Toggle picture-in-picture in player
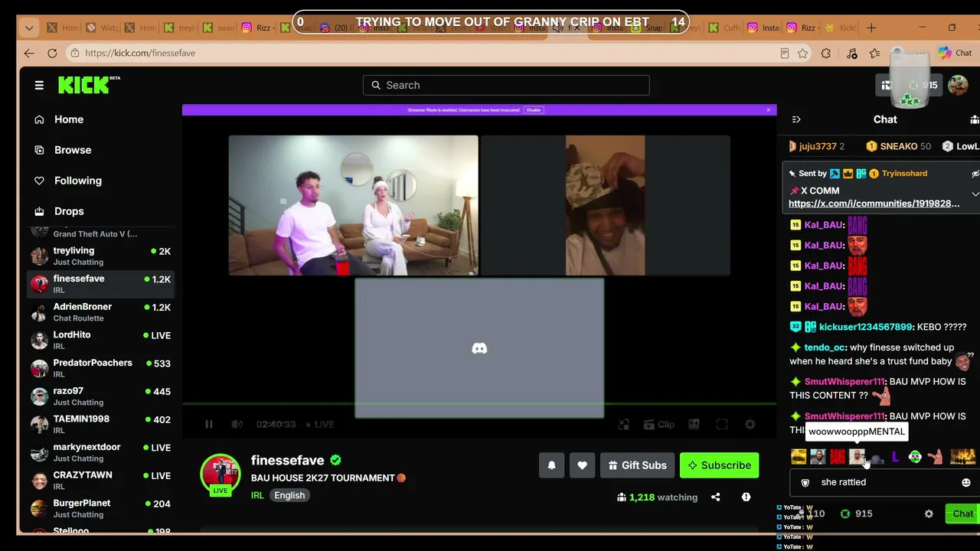The height and width of the screenshot is (551, 980). [x=624, y=424]
